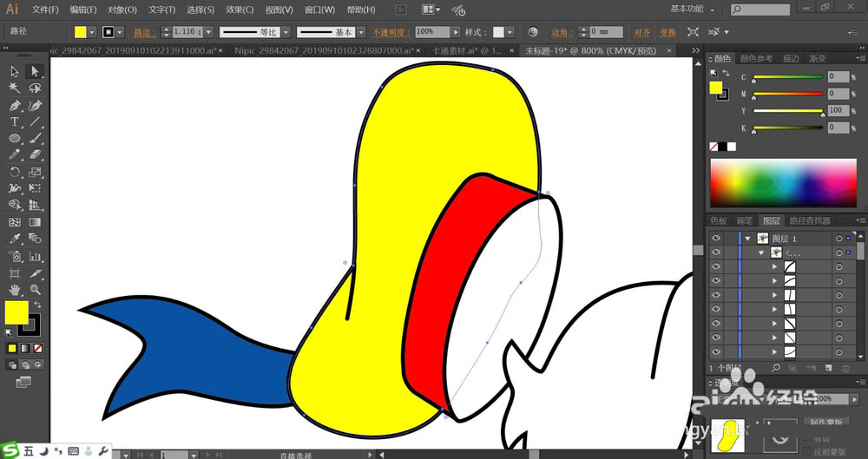This screenshot has height=459, width=868.
Task: Click target circle of 图层 1 layer
Action: point(839,238)
